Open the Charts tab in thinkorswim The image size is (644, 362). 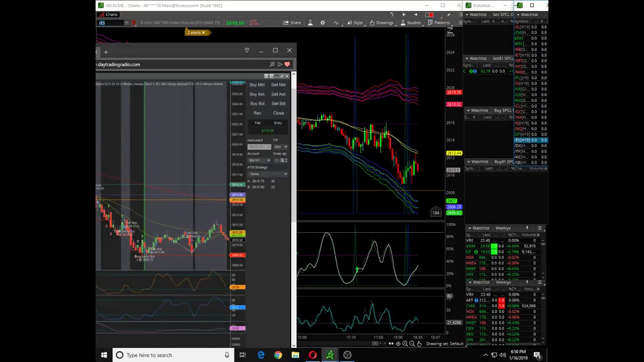tap(108, 15)
